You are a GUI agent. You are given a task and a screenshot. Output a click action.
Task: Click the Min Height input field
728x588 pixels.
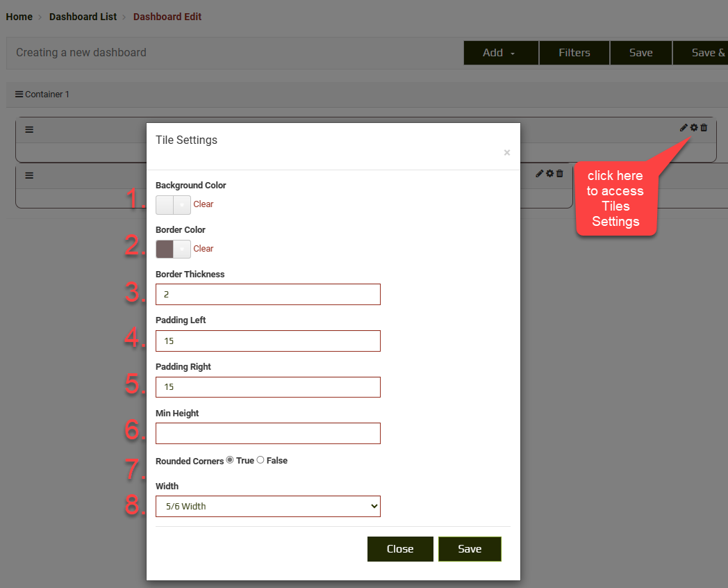pos(268,434)
